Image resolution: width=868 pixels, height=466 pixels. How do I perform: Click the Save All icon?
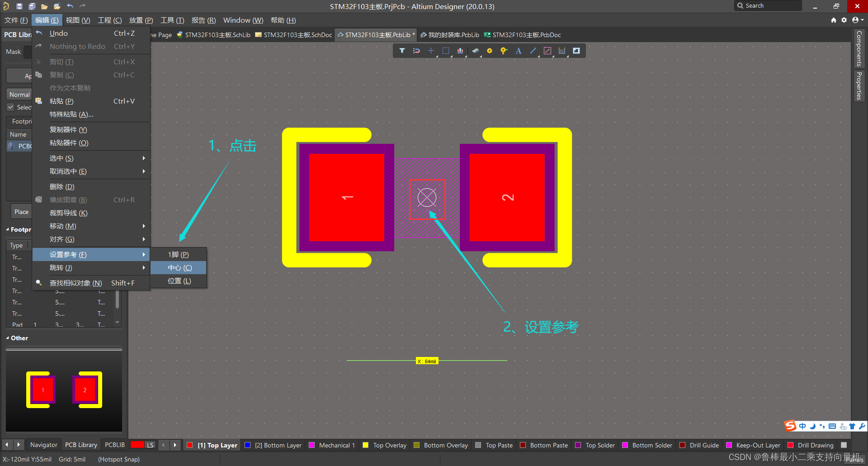coord(32,6)
